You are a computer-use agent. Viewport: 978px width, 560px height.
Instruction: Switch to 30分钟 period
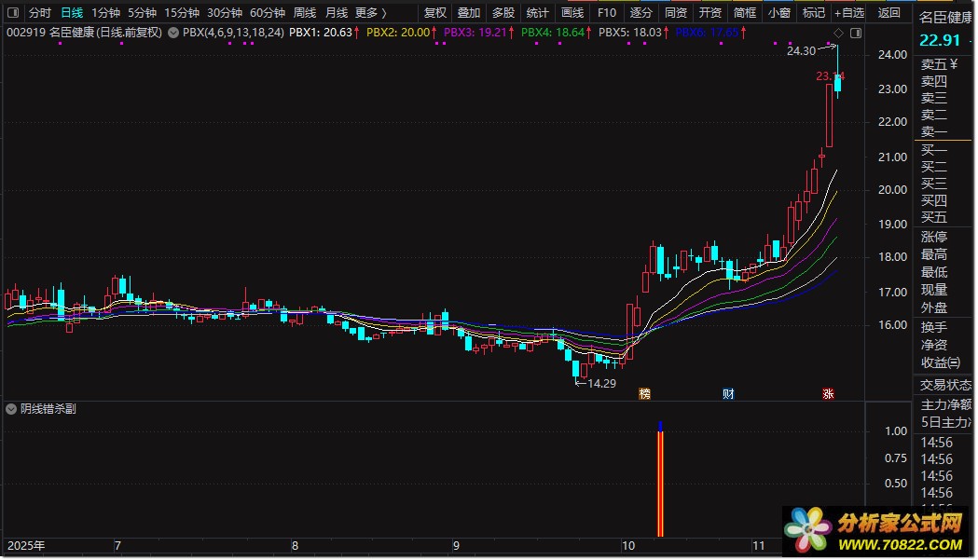pos(225,12)
